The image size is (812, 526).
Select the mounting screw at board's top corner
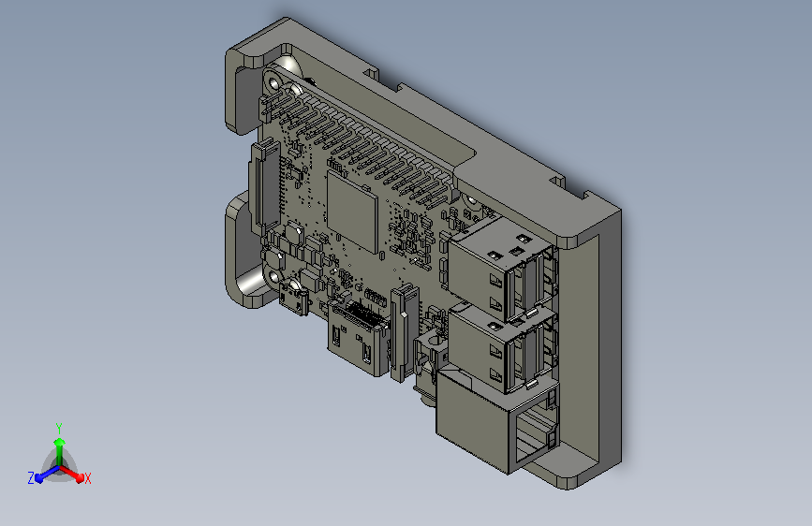(x=273, y=81)
